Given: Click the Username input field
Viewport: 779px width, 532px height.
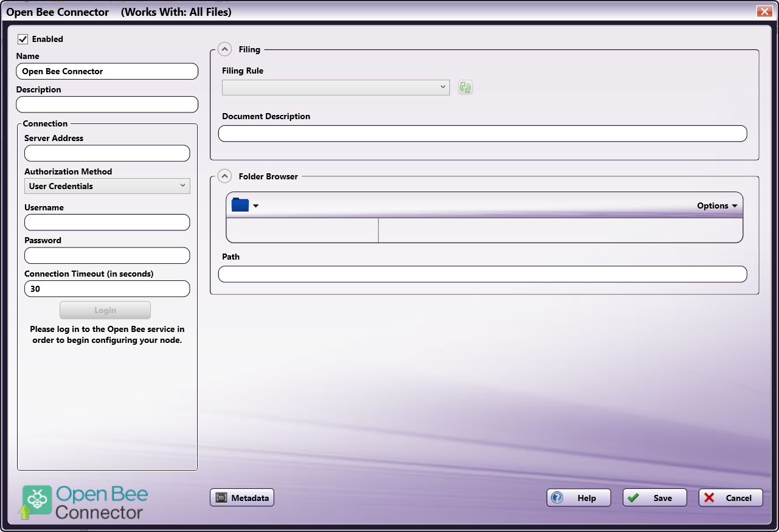Looking at the screenshot, I should tap(107, 223).
